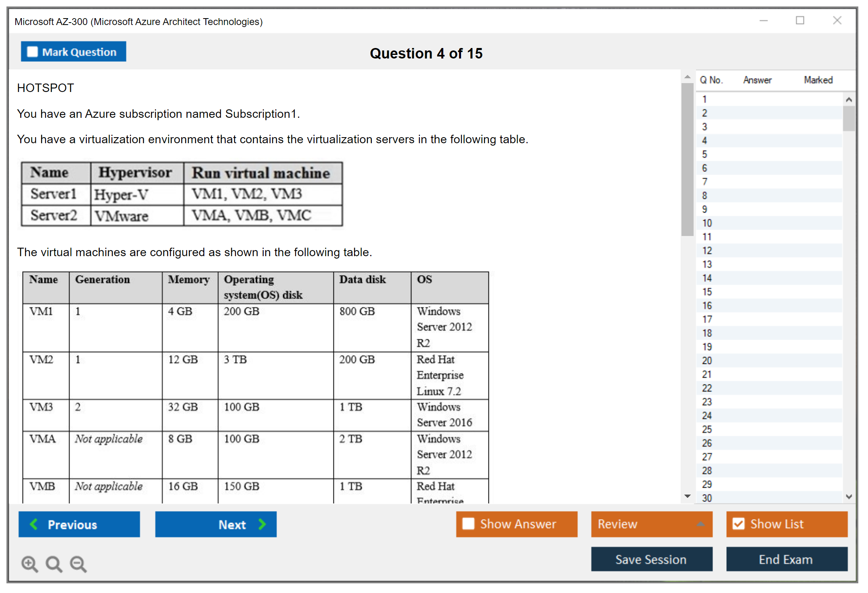The width and height of the screenshot is (868, 593).
Task: Click the green left arrow on Previous
Action: pyautogui.click(x=34, y=524)
